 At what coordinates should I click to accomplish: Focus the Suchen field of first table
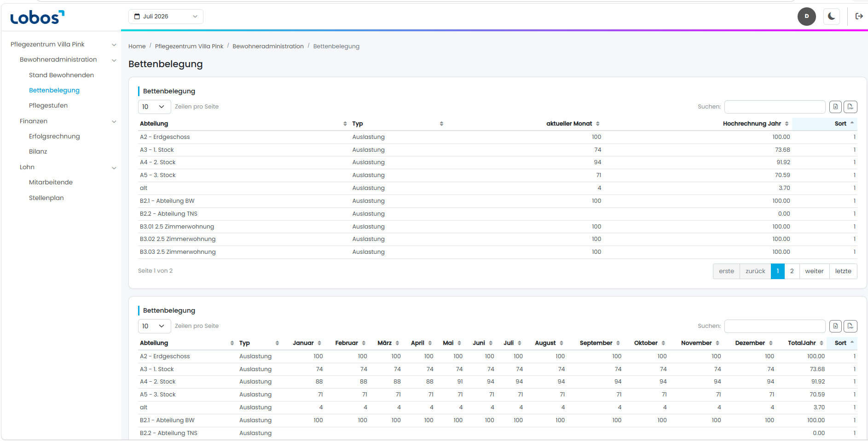pyautogui.click(x=775, y=107)
